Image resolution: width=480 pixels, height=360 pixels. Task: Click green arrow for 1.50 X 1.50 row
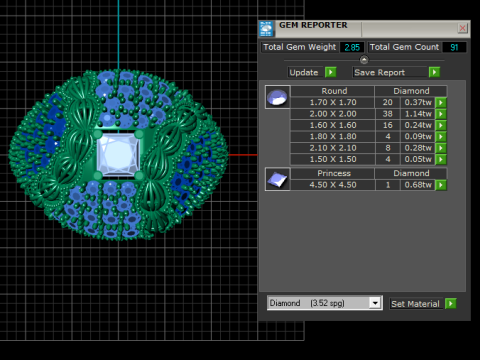[x=441, y=159]
